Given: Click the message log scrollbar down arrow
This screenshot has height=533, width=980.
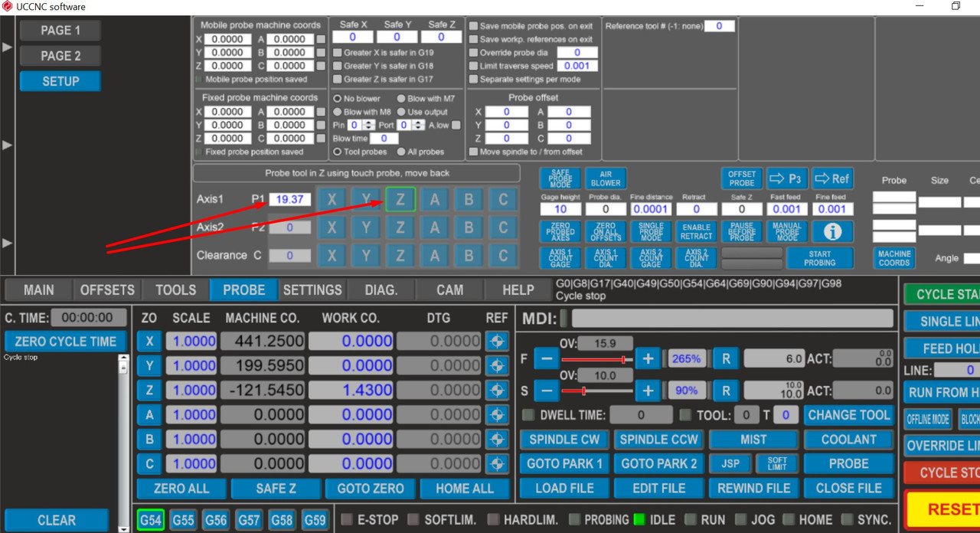Looking at the screenshot, I should (124, 528).
